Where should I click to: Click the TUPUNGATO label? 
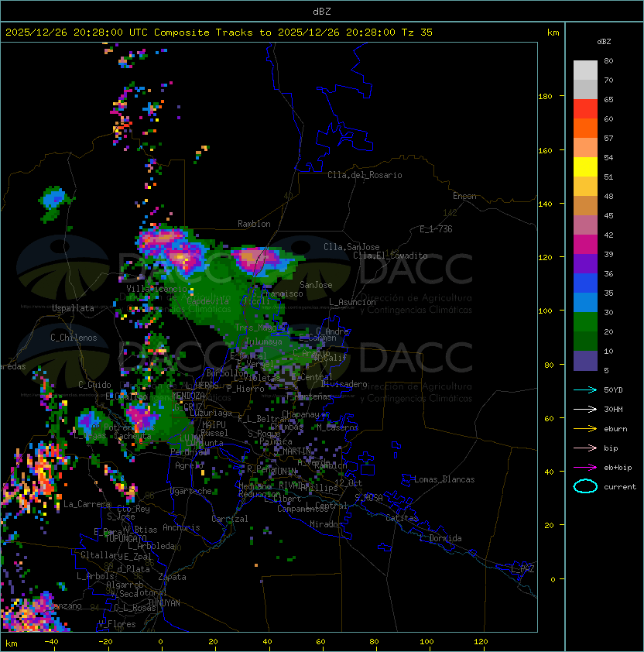(x=126, y=538)
